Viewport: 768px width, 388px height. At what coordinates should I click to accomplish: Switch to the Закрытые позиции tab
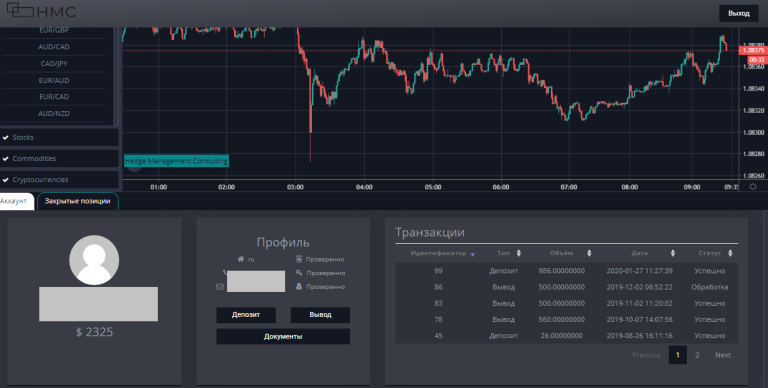point(77,201)
